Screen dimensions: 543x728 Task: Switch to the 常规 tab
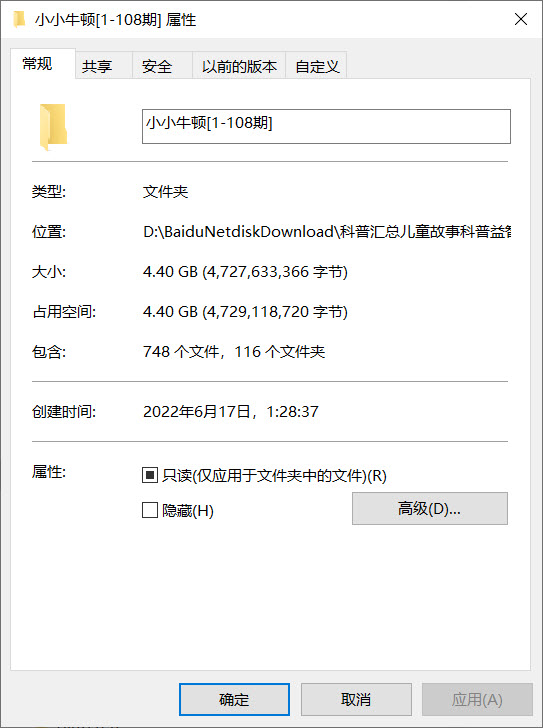pyautogui.click(x=43, y=64)
